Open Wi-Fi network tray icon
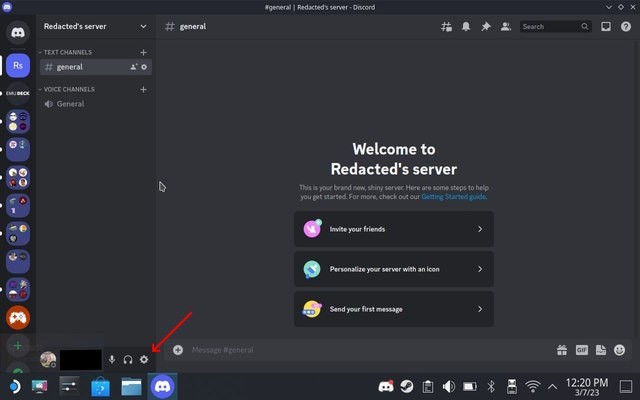The width and height of the screenshot is (640, 400). pos(533,386)
